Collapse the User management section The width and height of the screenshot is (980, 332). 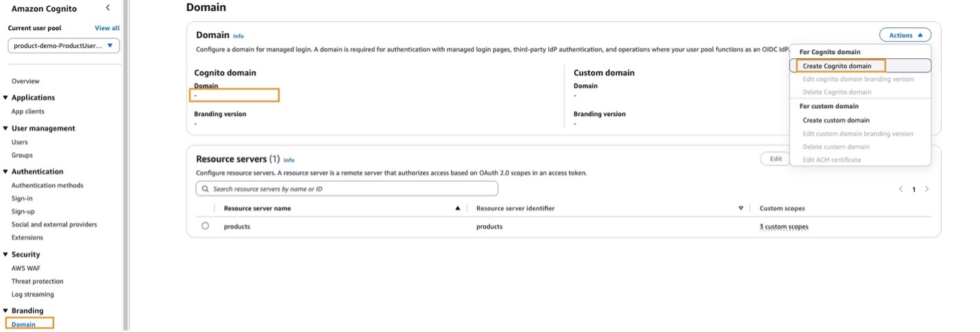coord(6,129)
